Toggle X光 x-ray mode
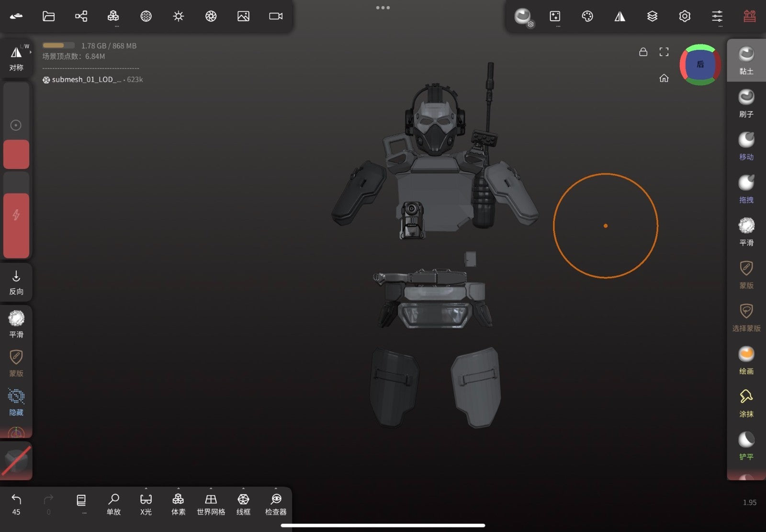The width and height of the screenshot is (766, 532). (x=146, y=504)
